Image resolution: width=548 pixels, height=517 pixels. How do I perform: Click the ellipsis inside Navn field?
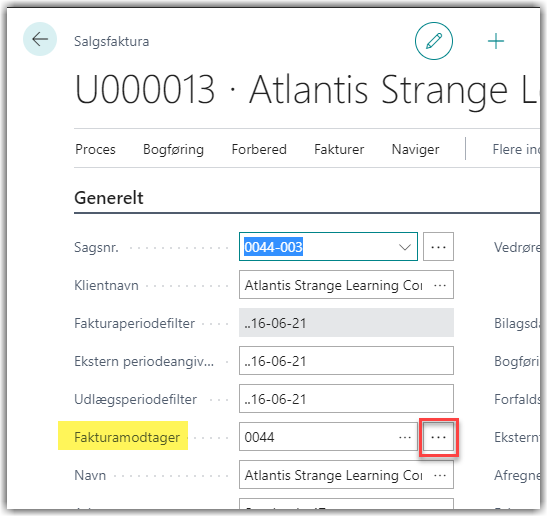point(440,475)
